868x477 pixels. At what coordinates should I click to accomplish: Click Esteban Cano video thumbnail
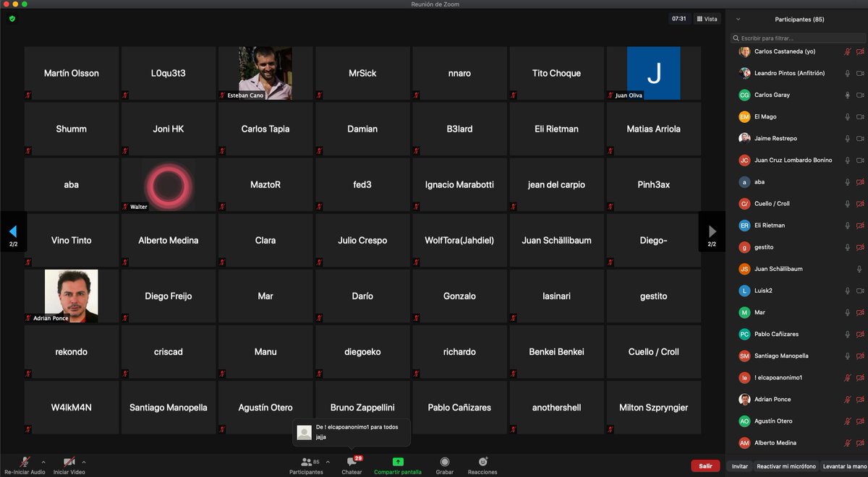pyautogui.click(x=265, y=73)
